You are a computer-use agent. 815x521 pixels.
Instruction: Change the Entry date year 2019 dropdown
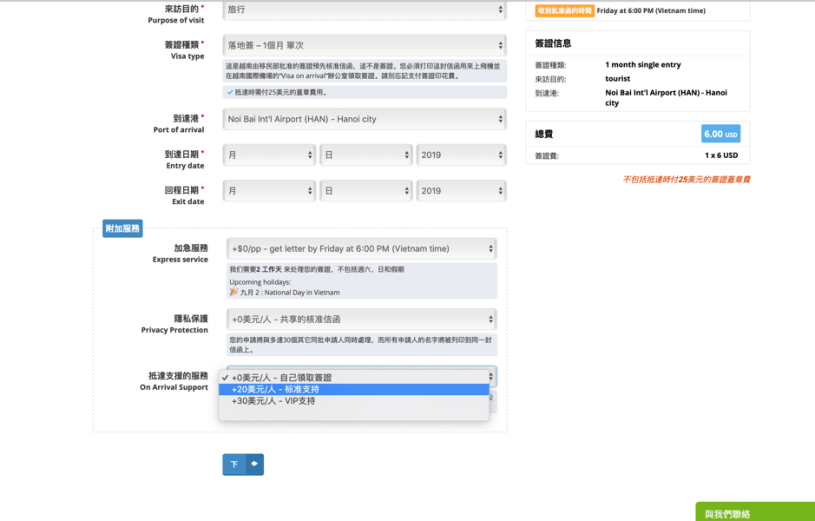click(461, 155)
